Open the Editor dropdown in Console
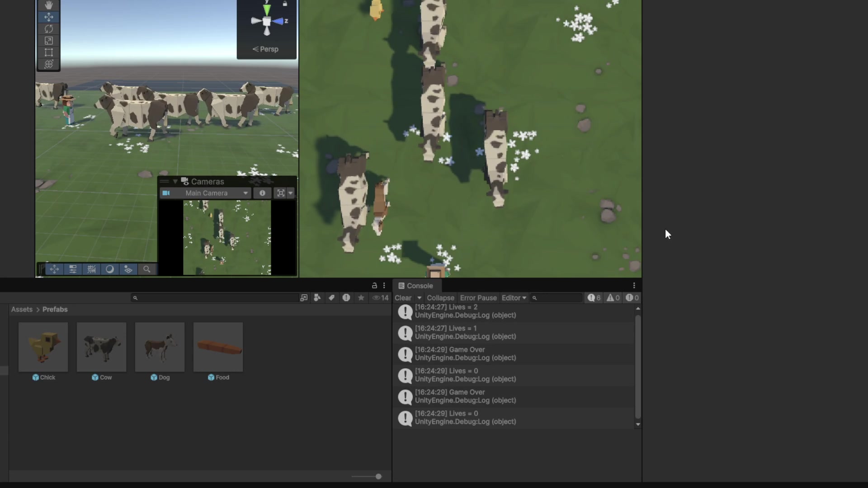868x488 pixels. (514, 298)
